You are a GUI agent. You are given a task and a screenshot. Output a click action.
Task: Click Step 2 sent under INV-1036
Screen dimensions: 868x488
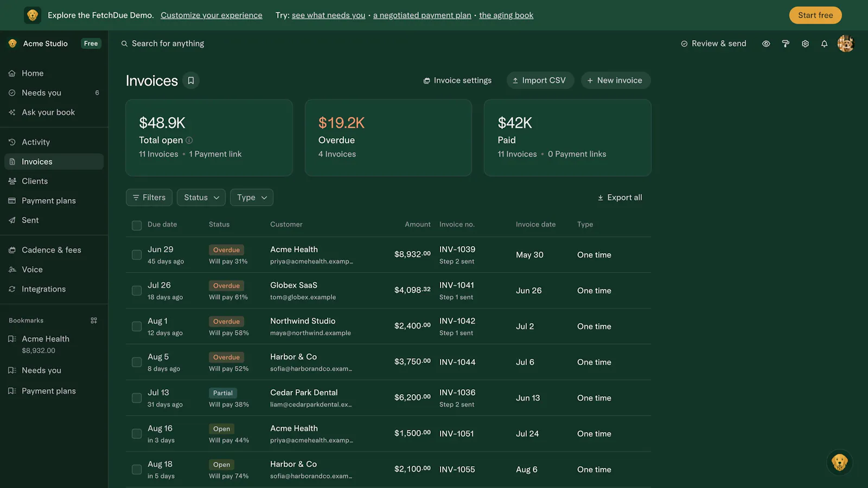point(457,404)
